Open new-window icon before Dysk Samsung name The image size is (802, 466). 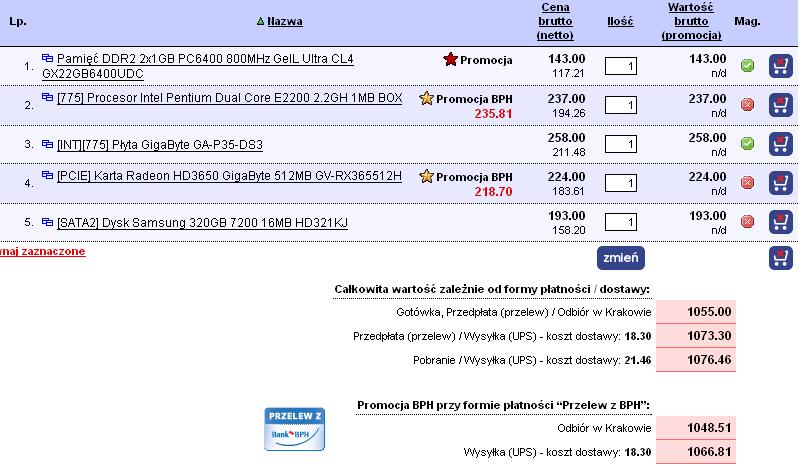click(48, 221)
